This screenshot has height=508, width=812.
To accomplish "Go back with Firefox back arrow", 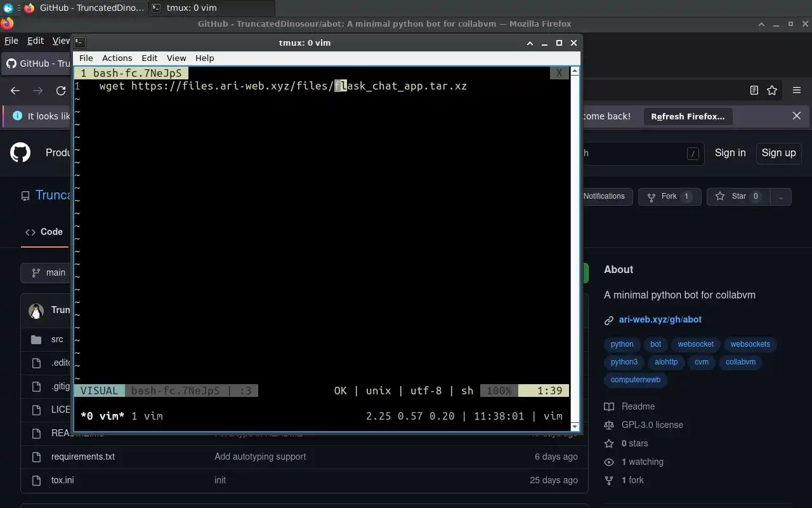I will 15,90.
